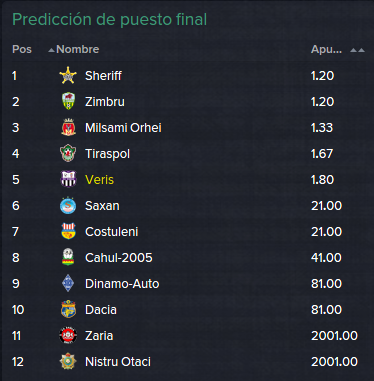Click the Veris team crest
The image size is (374, 381).
tap(68, 179)
